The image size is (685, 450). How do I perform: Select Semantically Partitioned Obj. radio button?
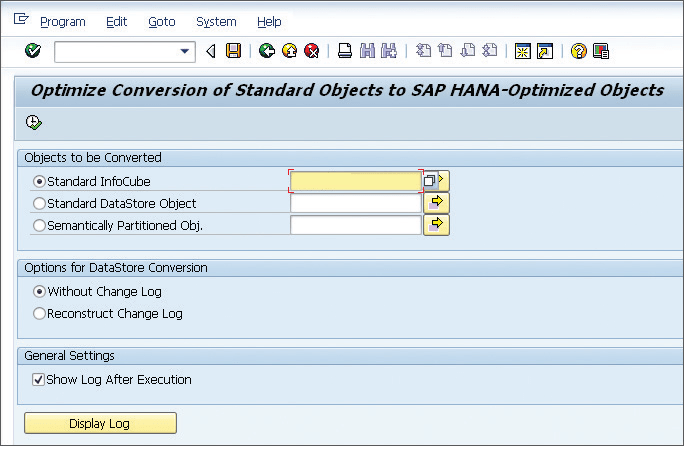[40, 226]
